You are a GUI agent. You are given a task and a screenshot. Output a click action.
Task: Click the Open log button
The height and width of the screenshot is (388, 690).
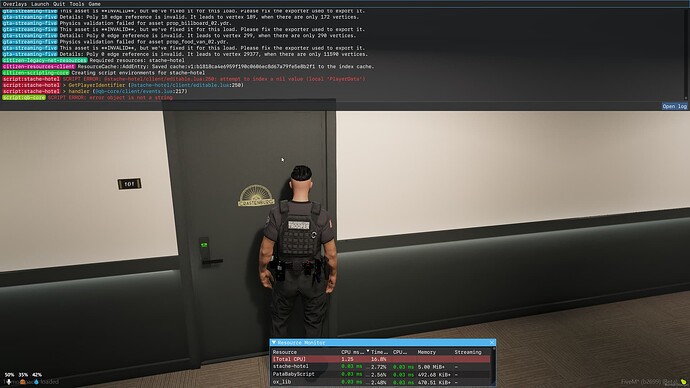click(x=675, y=106)
